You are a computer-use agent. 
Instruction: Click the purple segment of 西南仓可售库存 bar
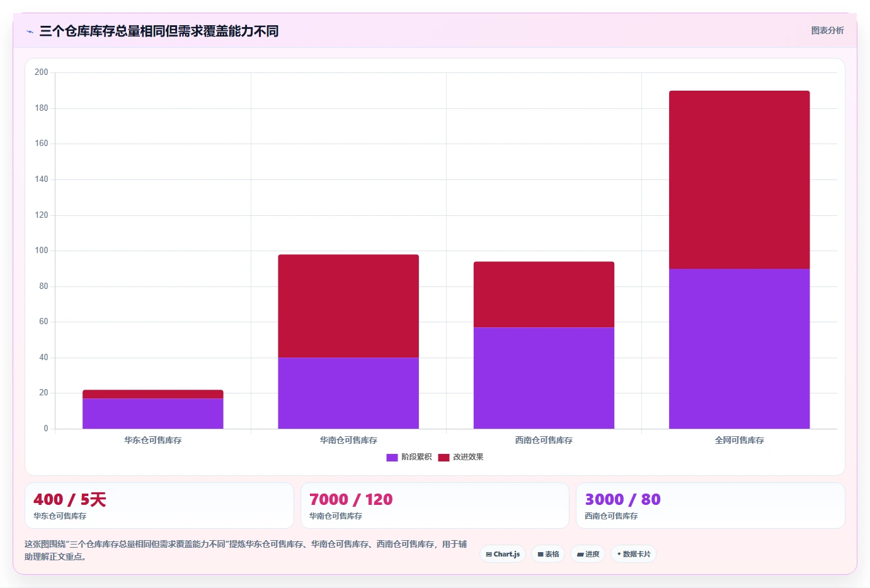[x=544, y=378]
